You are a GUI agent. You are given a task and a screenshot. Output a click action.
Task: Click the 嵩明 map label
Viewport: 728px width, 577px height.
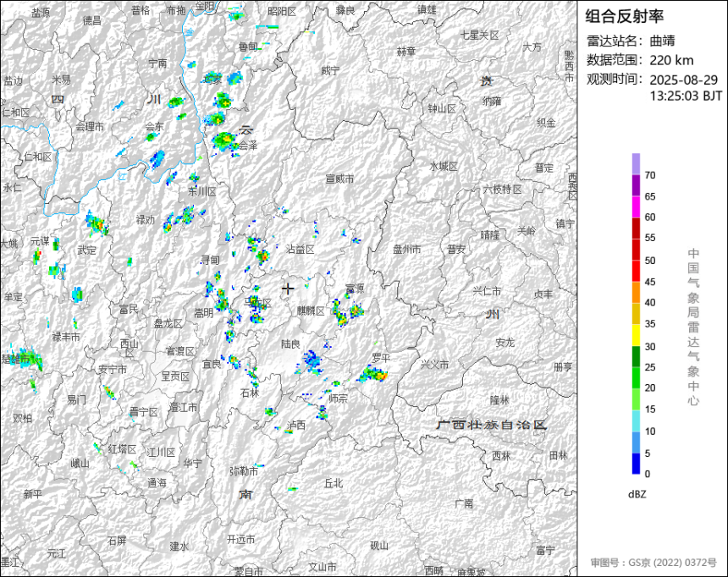pyautogui.click(x=203, y=313)
